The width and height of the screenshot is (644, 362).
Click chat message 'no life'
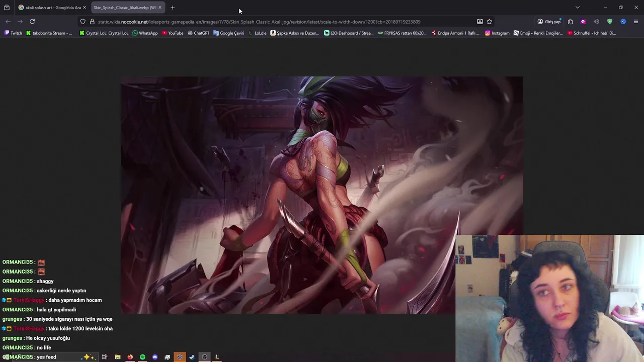(x=44, y=348)
